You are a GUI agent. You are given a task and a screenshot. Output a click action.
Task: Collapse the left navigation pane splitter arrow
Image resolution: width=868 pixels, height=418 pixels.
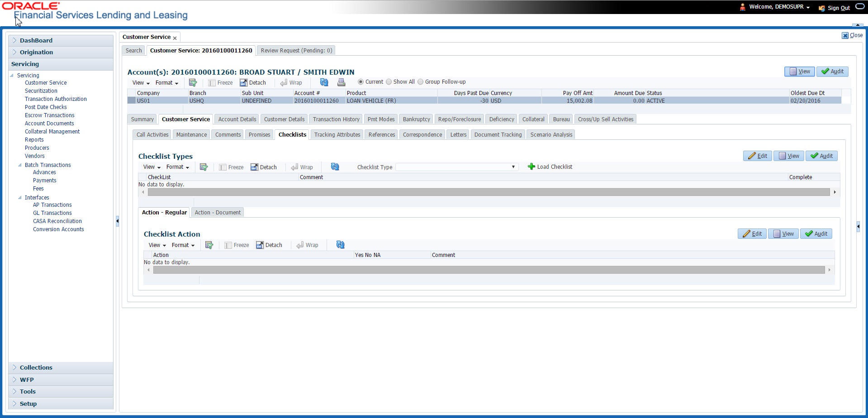tap(117, 221)
